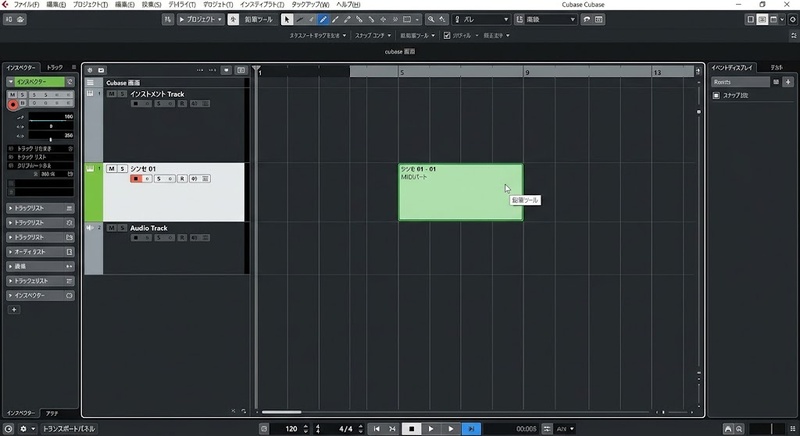
Task: Toggle the checkbox in the second toolbar row
Action: point(447,36)
